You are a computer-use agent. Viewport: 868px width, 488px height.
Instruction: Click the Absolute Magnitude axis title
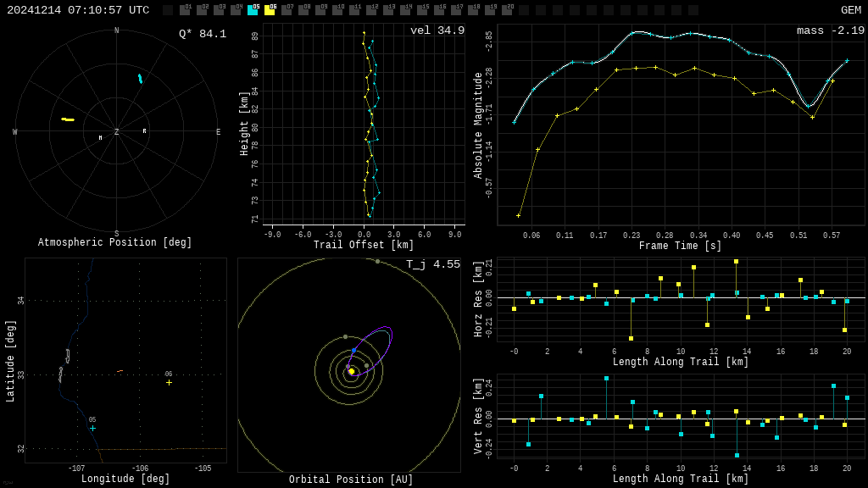(478, 125)
